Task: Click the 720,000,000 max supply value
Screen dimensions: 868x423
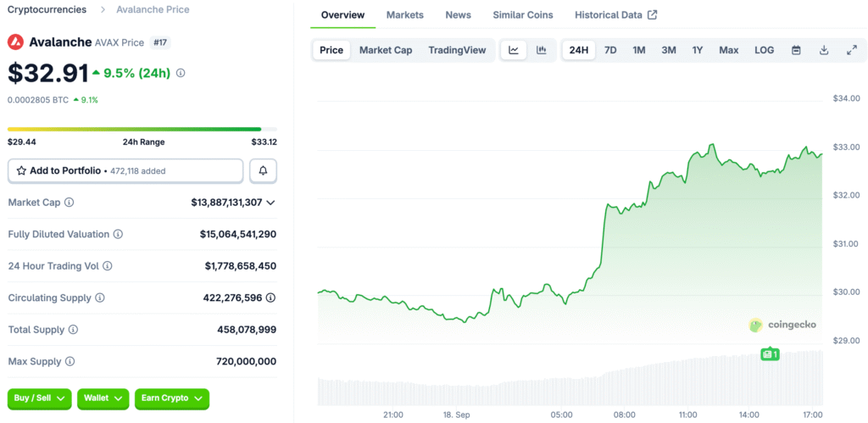Action: point(246,362)
